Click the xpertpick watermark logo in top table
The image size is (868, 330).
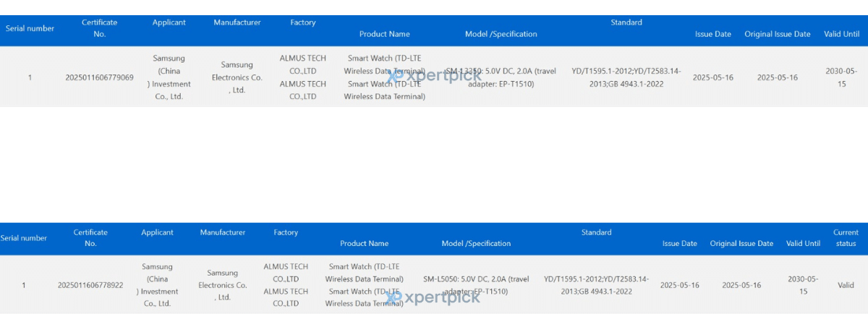pos(434,75)
